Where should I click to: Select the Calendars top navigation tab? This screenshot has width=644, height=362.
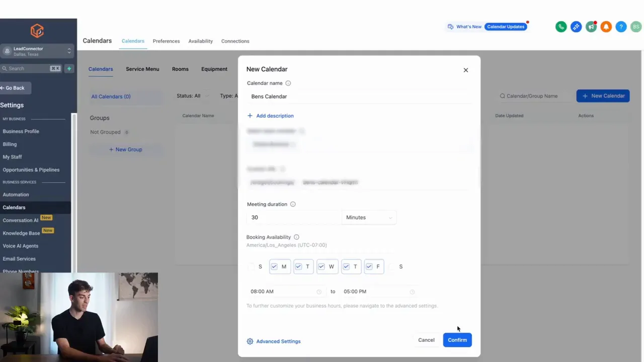133,41
